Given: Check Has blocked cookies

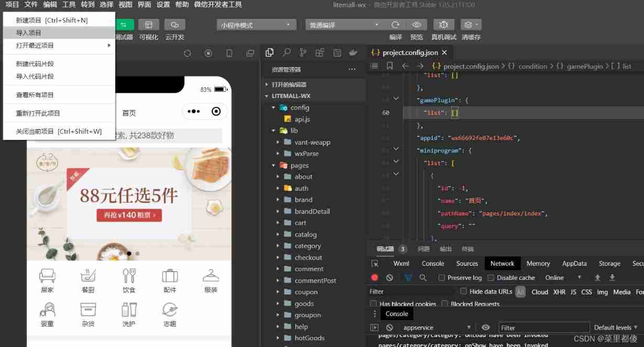Looking at the screenshot, I should coord(373,304).
